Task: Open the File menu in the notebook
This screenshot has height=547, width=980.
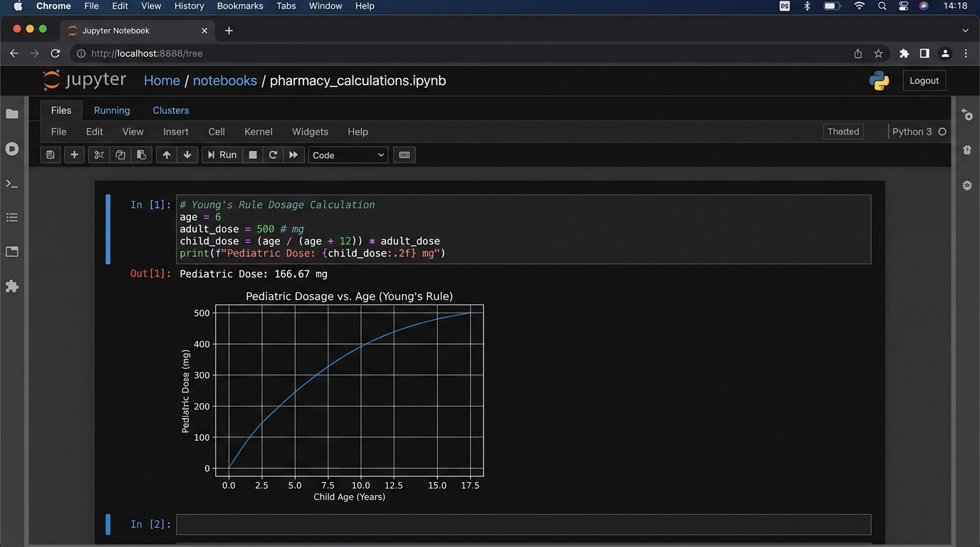Action: click(x=59, y=132)
